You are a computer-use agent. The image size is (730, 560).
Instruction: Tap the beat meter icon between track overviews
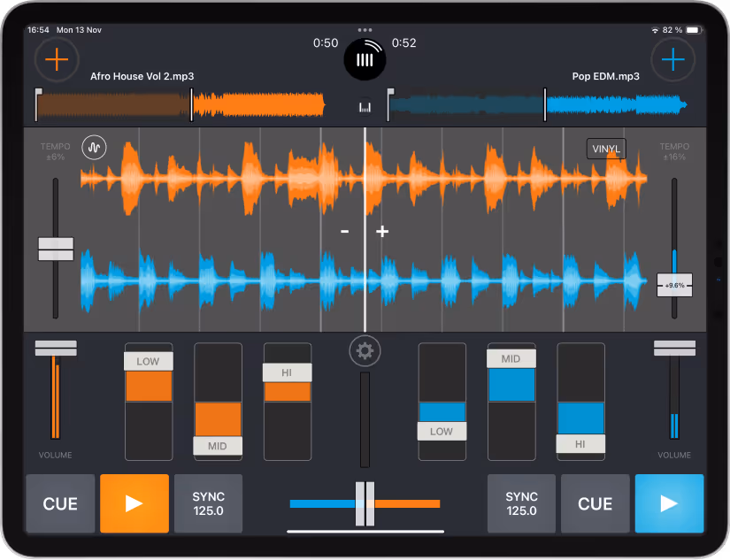pyautogui.click(x=365, y=105)
